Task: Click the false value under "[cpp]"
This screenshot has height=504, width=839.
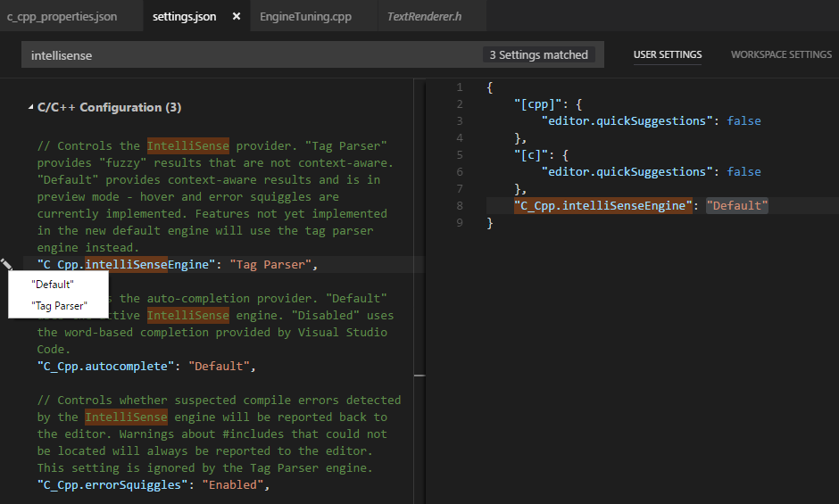Action: click(743, 120)
